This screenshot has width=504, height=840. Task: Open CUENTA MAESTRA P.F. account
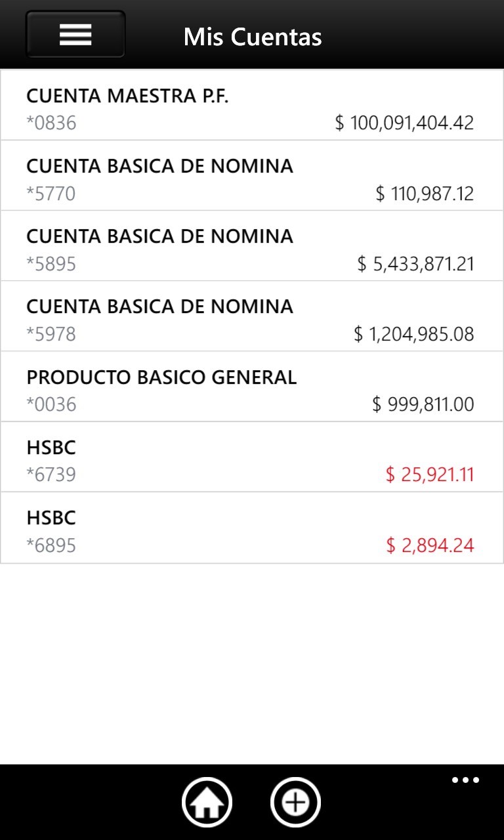coord(252,105)
